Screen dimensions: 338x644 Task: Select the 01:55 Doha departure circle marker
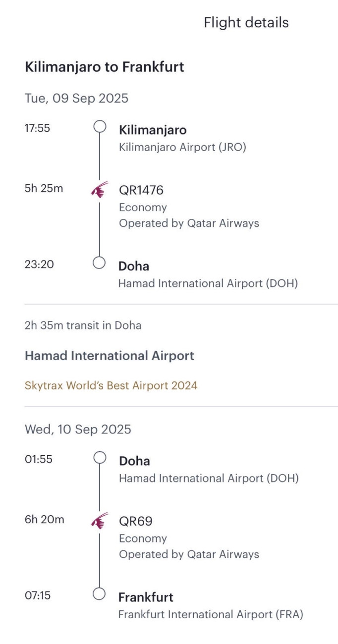100,458
